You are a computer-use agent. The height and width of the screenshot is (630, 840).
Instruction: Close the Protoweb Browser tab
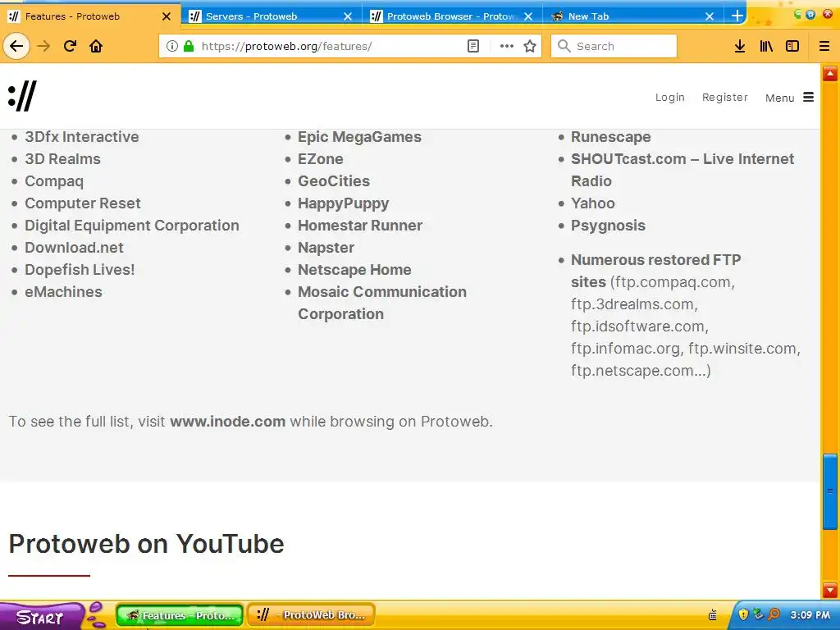click(x=528, y=16)
